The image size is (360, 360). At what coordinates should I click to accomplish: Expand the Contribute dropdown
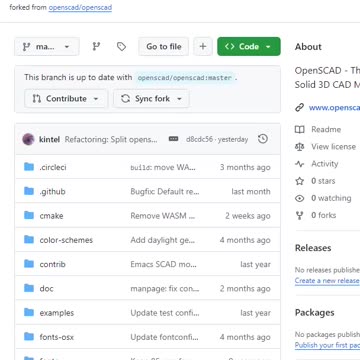pos(66,99)
